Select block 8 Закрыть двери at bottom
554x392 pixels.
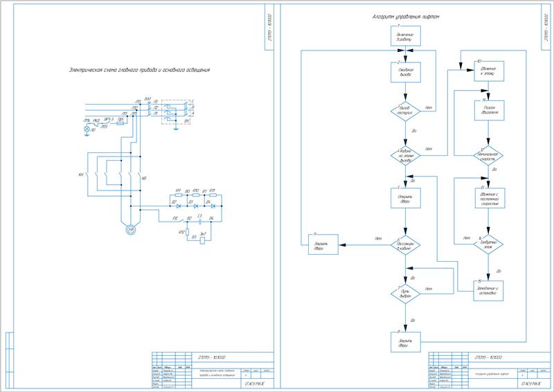tap(406, 342)
